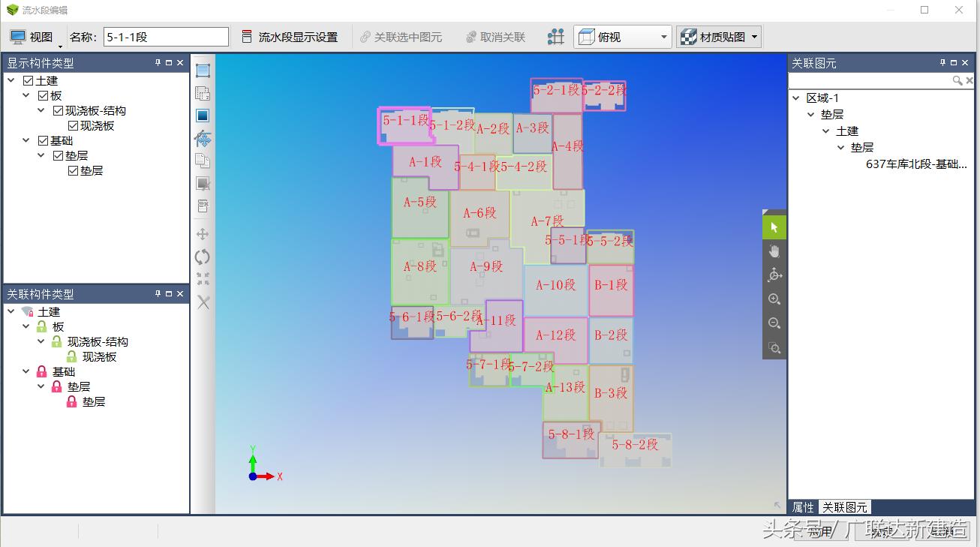This screenshot has height=547, width=980.
Task: Click the rotate icon in the left toolbar
Action: click(203, 257)
